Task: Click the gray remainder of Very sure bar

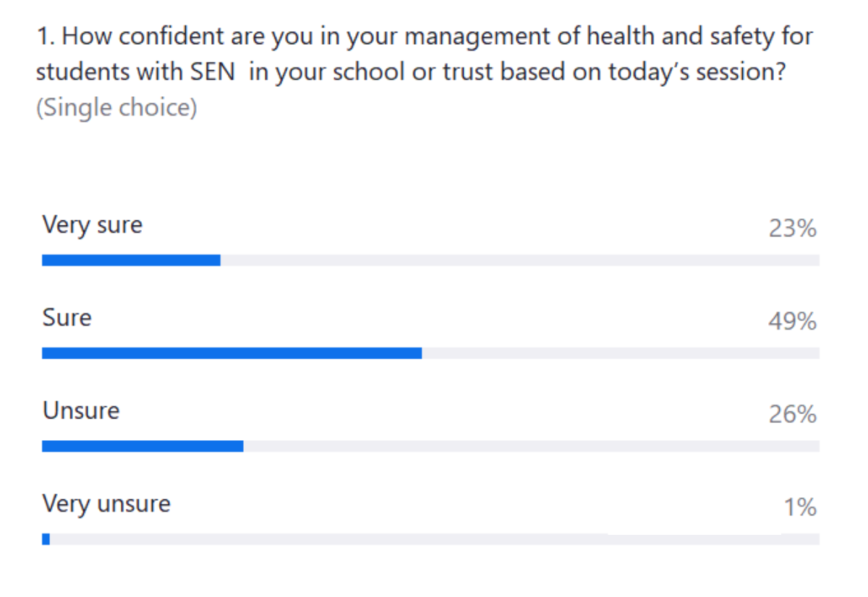Action: click(x=519, y=260)
